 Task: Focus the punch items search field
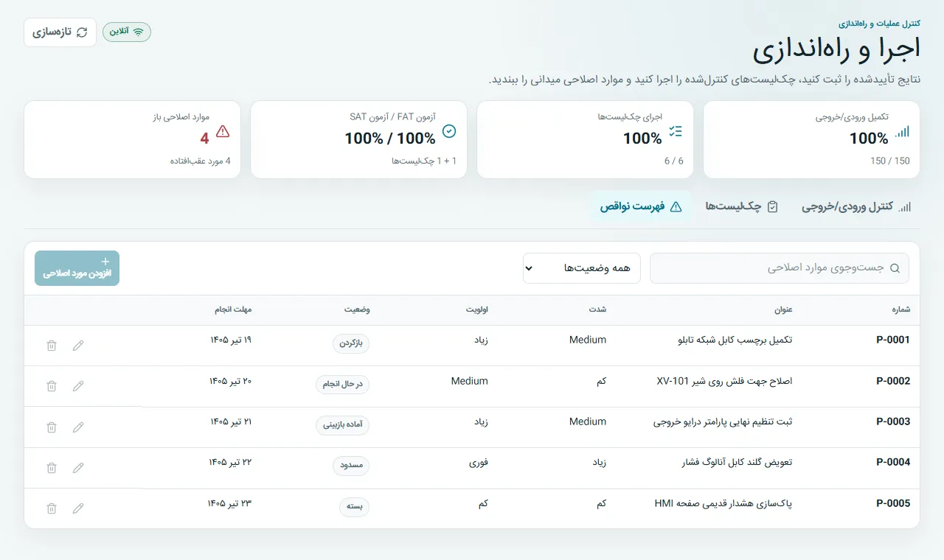coord(779,268)
